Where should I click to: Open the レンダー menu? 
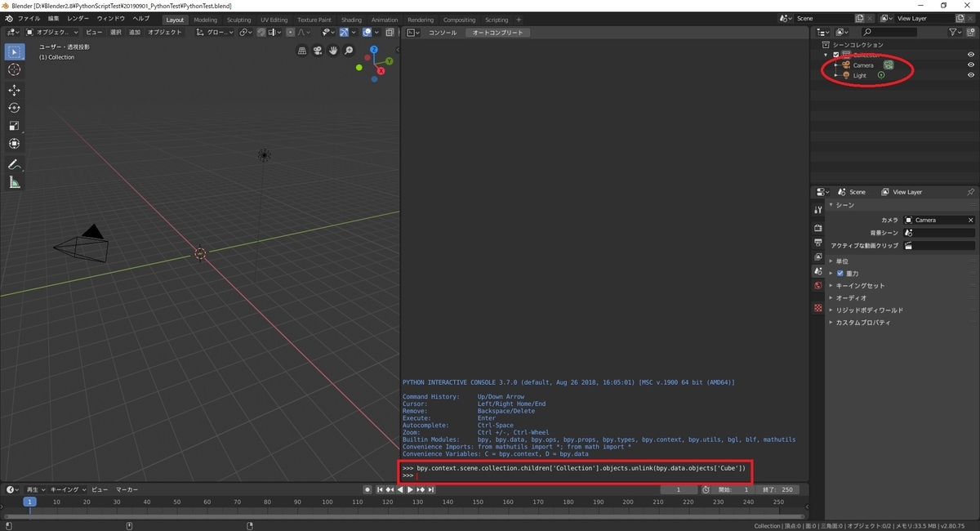point(78,19)
